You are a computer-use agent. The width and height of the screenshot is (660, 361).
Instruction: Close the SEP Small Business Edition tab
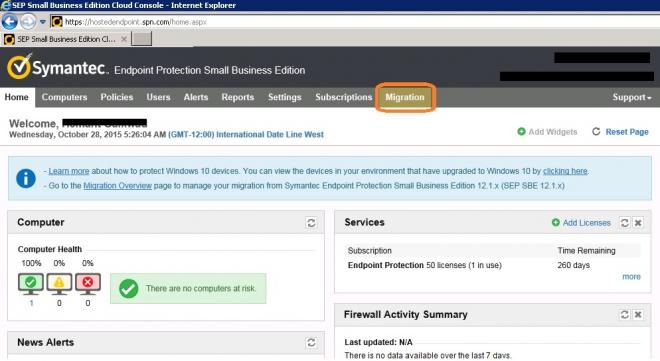124,39
